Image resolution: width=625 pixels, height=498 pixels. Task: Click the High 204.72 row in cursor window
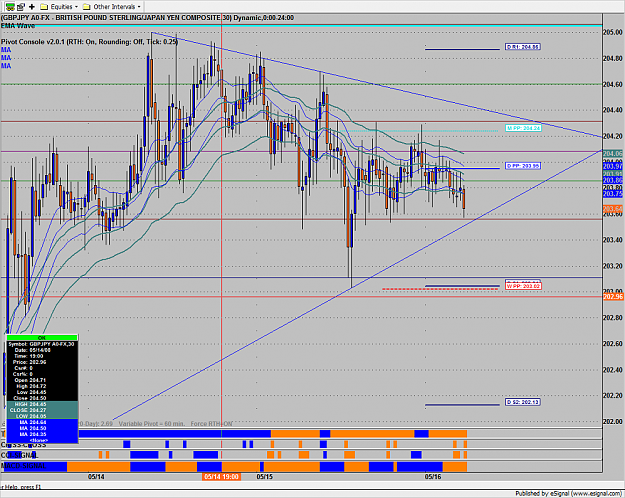[x=42, y=386]
